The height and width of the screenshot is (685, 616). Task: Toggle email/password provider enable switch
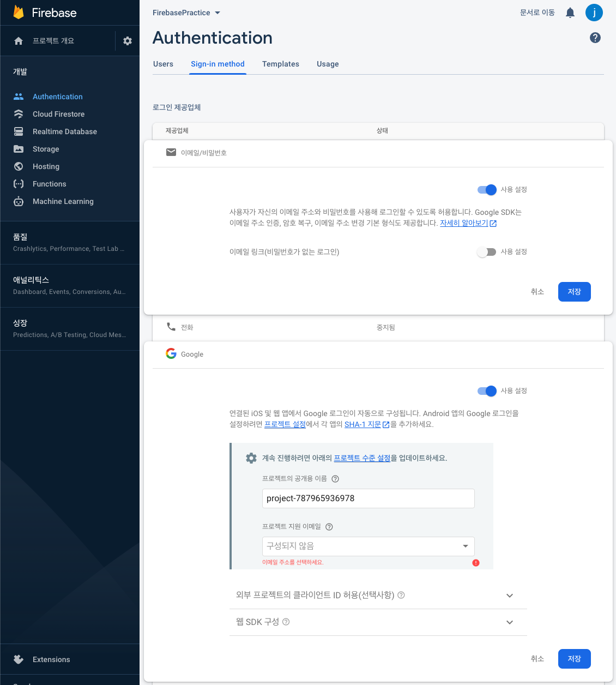pos(487,190)
